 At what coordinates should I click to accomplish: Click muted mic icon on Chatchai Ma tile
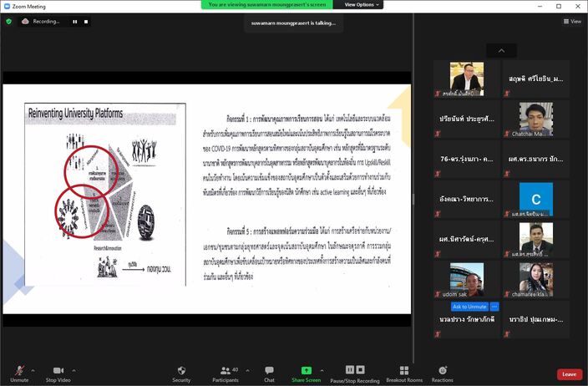(x=507, y=134)
